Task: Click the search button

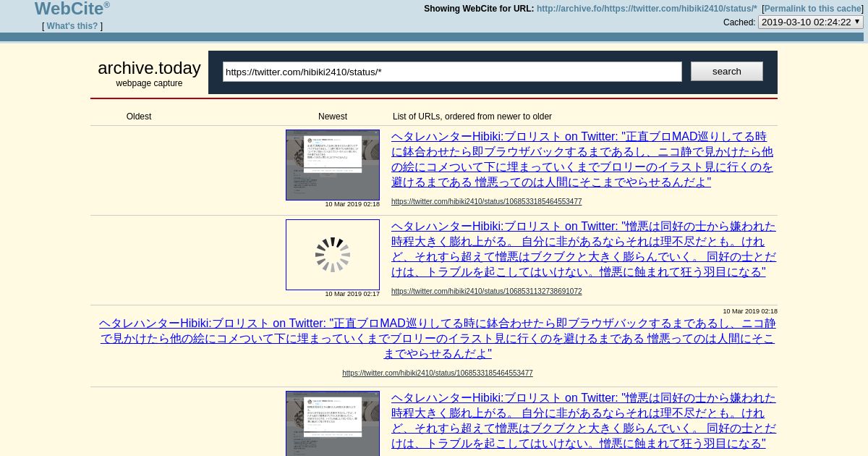Action: tap(727, 71)
